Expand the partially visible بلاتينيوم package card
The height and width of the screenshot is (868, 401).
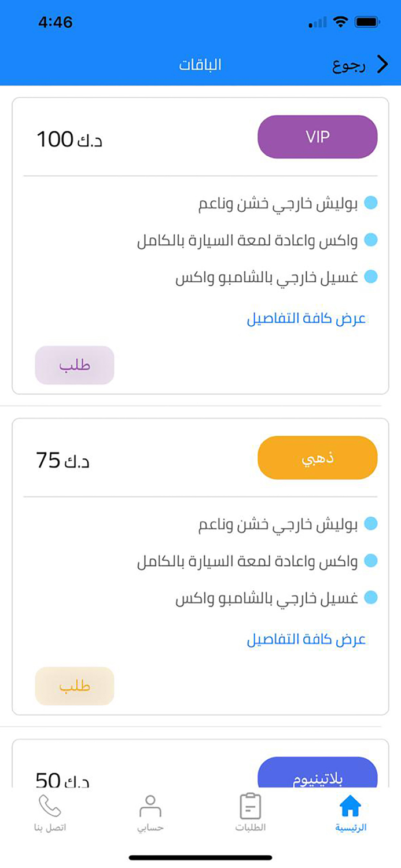[201, 770]
